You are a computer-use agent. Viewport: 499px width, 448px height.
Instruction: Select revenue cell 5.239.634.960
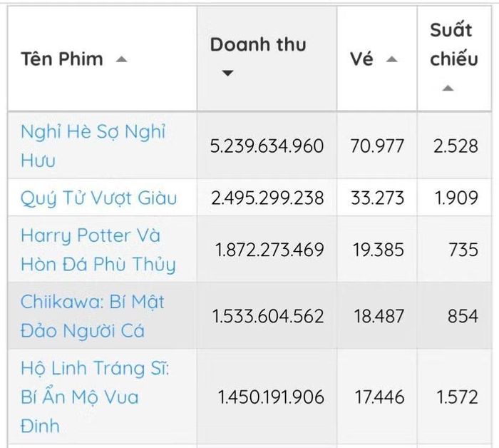[267, 146]
